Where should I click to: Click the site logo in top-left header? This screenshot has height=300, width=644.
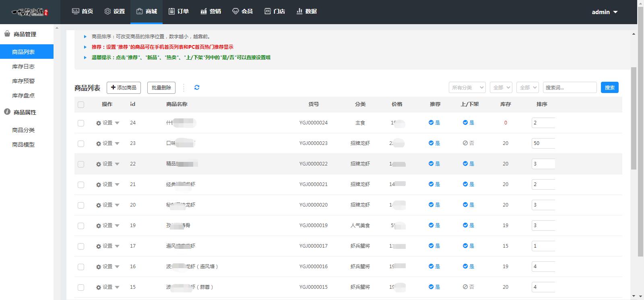pos(30,12)
